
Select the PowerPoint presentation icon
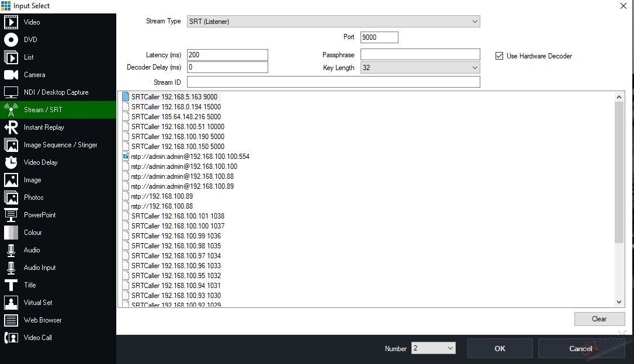tap(11, 215)
